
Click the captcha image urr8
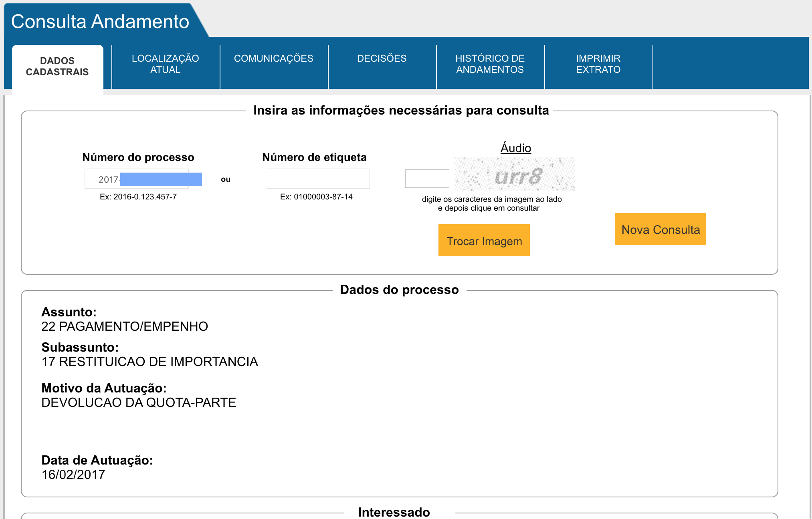(x=515, y=175)
